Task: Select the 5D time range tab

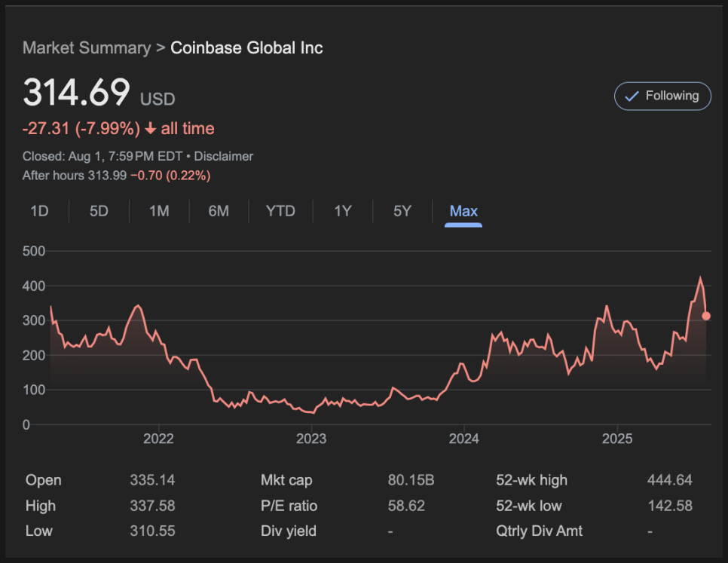Action: click(99, 211)
